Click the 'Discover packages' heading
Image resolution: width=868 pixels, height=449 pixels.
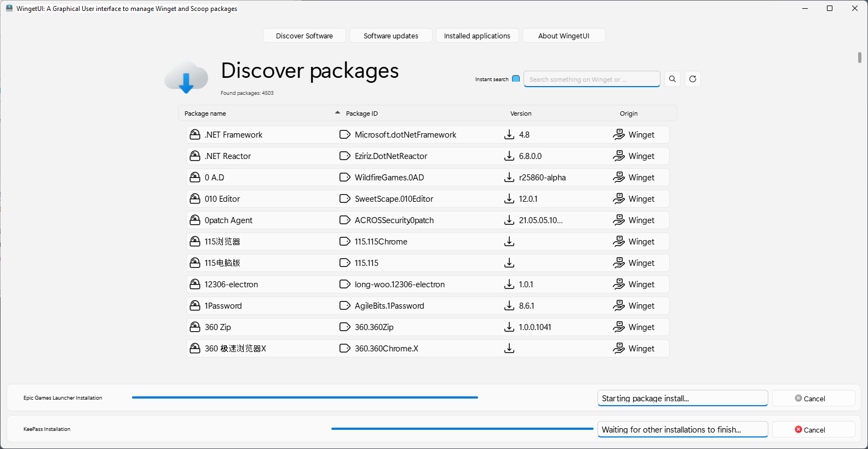(x=310, y=71)
